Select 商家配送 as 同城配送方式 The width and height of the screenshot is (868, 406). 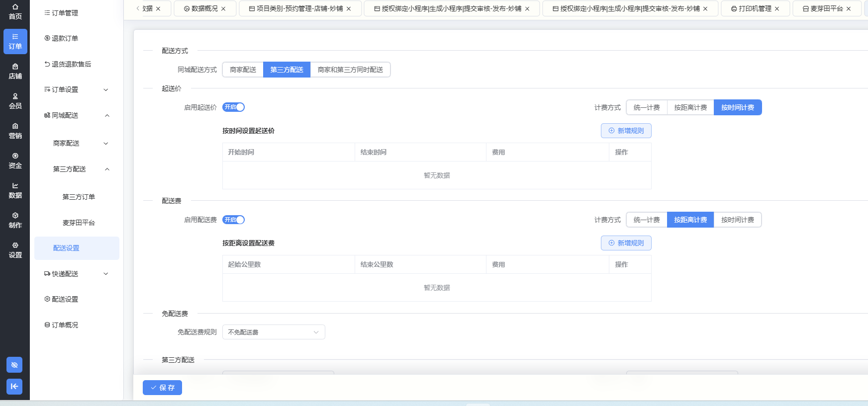[243, 70]
